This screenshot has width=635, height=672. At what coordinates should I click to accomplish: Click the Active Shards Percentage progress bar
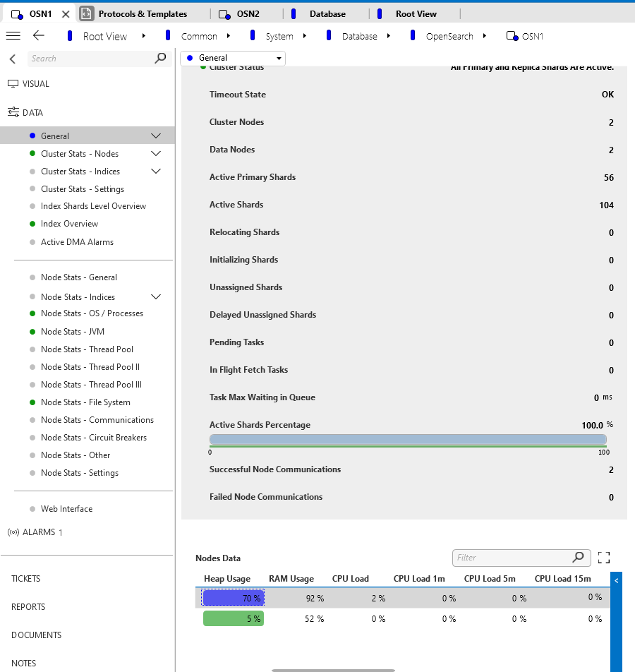click(x=409, y=440)
